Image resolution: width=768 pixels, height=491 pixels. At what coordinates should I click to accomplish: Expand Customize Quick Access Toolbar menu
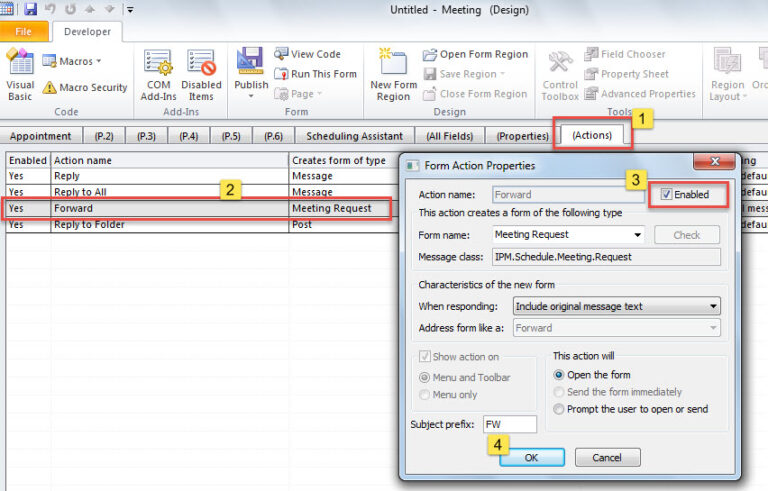point(130,9)
